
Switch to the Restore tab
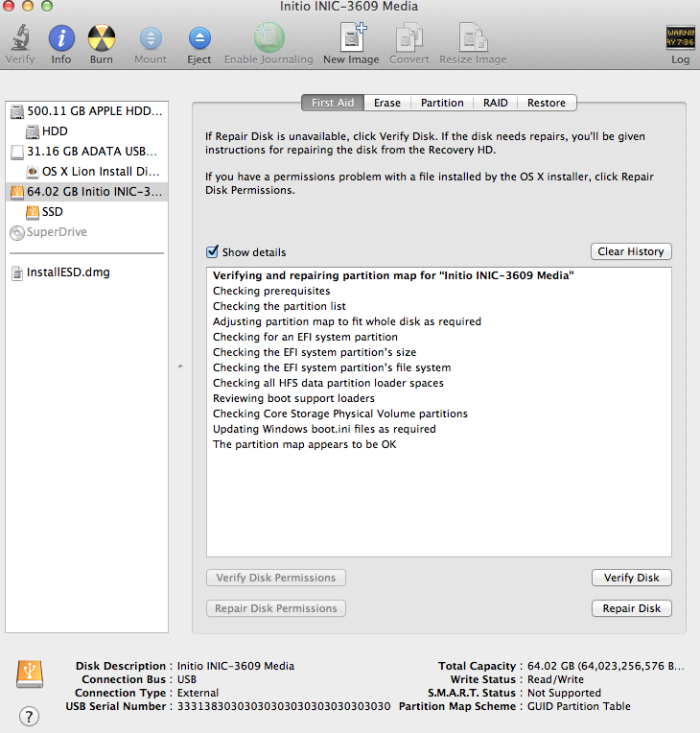tap(547, 103)
